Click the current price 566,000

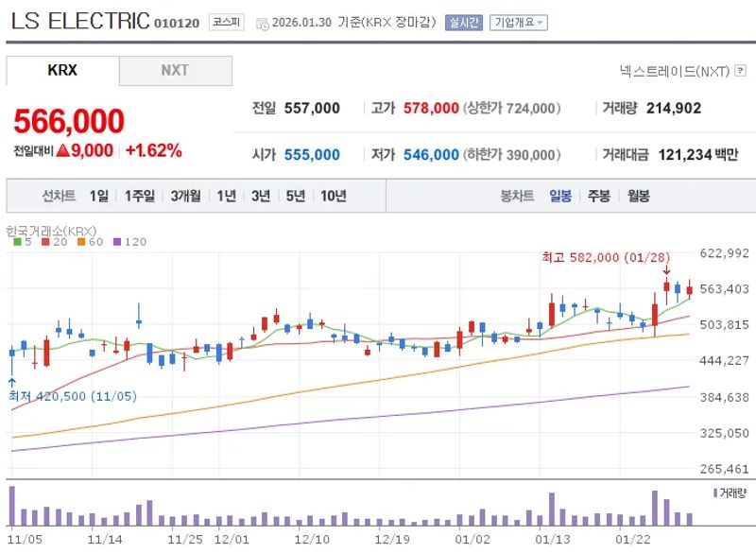pos(69,121)
